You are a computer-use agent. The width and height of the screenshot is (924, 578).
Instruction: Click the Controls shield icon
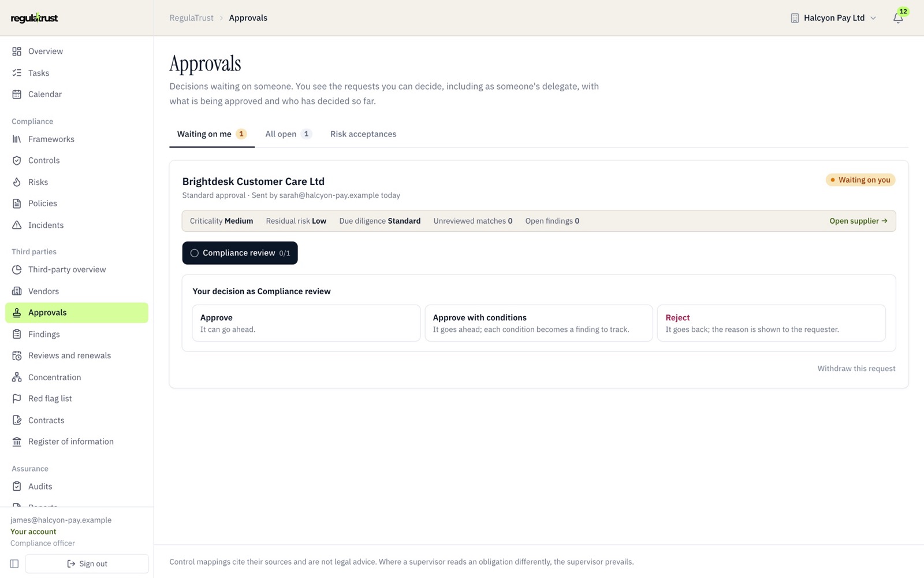point(17,161)
